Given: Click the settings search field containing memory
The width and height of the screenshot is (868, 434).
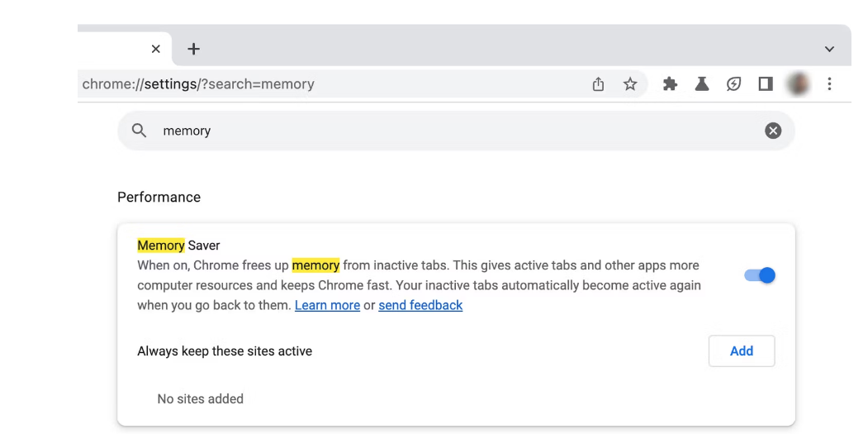Looking at the screenshot, I should [x=456, y=131].
